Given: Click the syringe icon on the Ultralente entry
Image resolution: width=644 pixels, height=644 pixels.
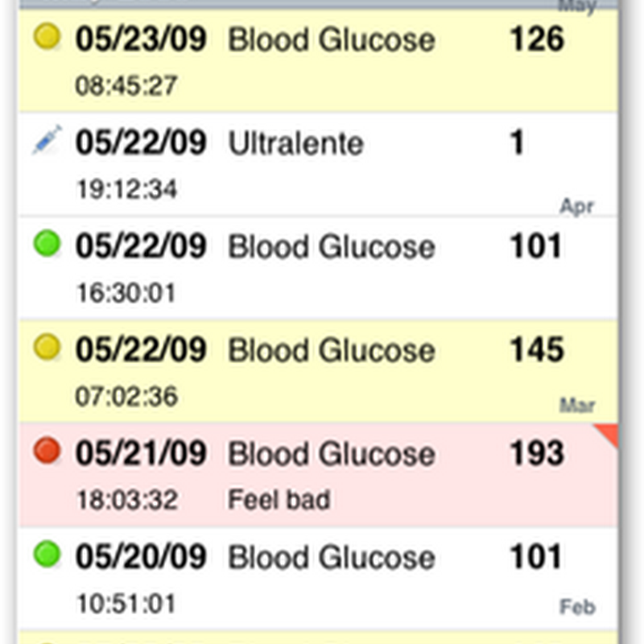Looking at the screenshot, I should click(x=47, y=142).
